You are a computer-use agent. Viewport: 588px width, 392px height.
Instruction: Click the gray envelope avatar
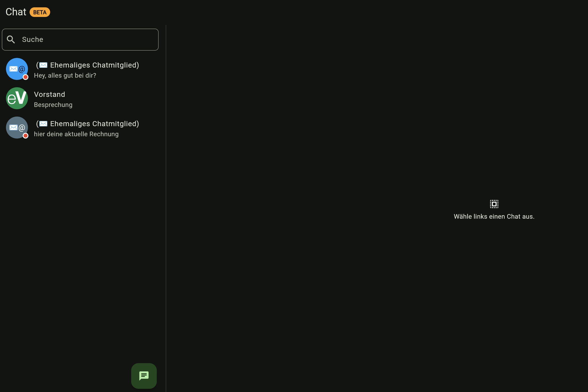[x=16, y=128]
